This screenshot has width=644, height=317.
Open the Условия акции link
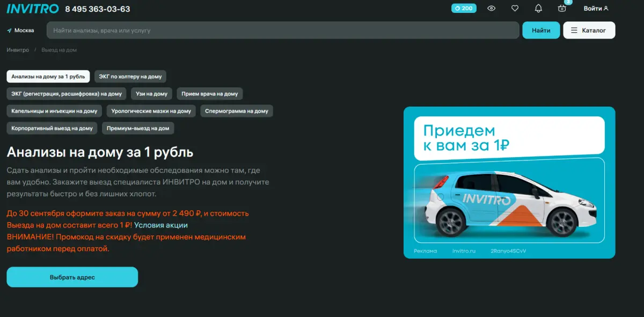[161, 225]
